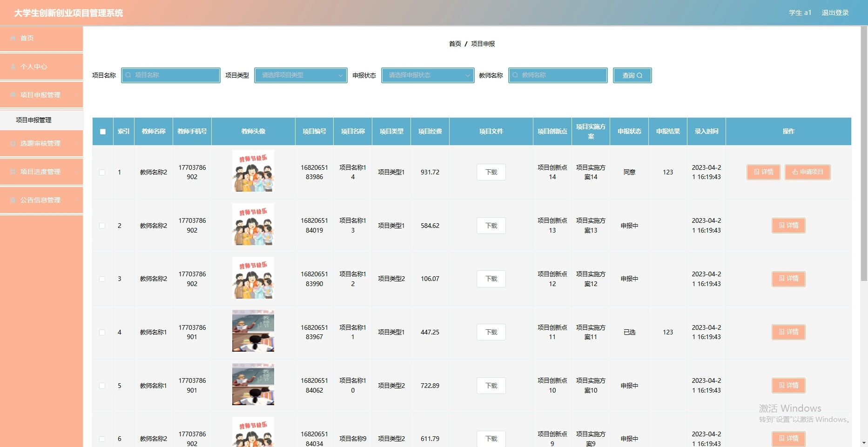
Task: Click the 项目经费 column header
Action: tap(430, 132)
